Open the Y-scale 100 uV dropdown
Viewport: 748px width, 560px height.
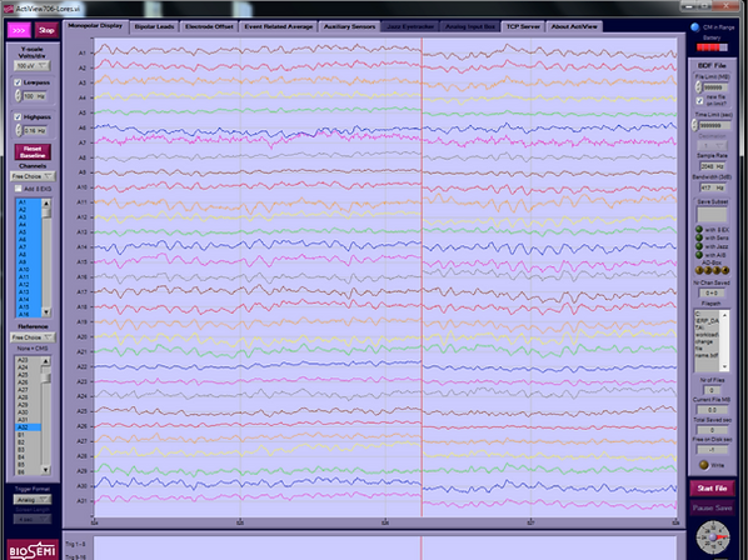tap(33, 66)
